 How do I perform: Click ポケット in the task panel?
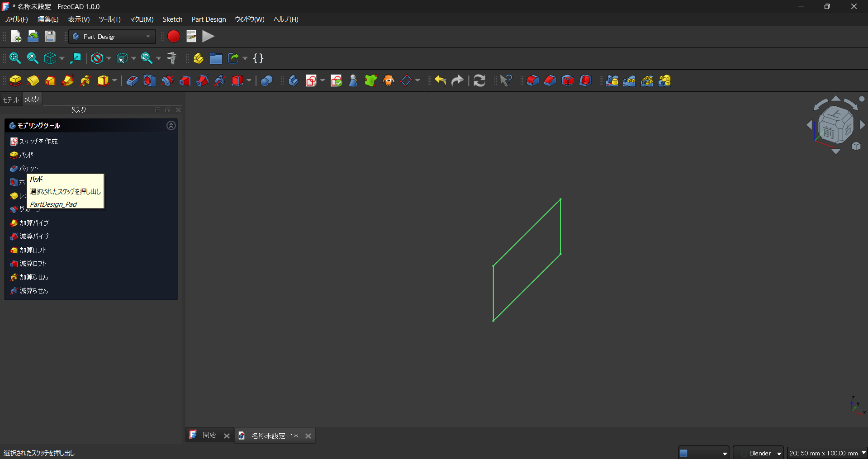[24, 169]
